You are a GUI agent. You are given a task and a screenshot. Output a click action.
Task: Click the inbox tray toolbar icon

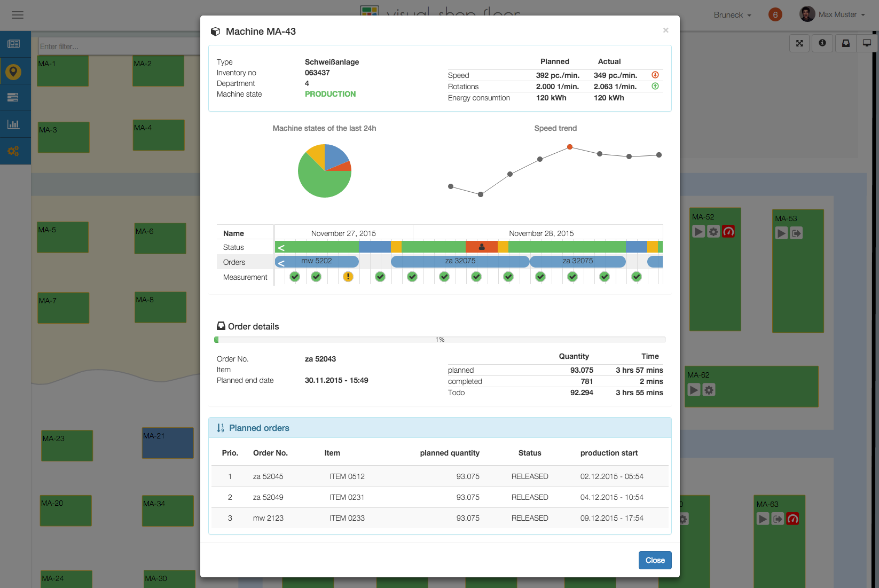pyautogui.click(x=846, y=43)
